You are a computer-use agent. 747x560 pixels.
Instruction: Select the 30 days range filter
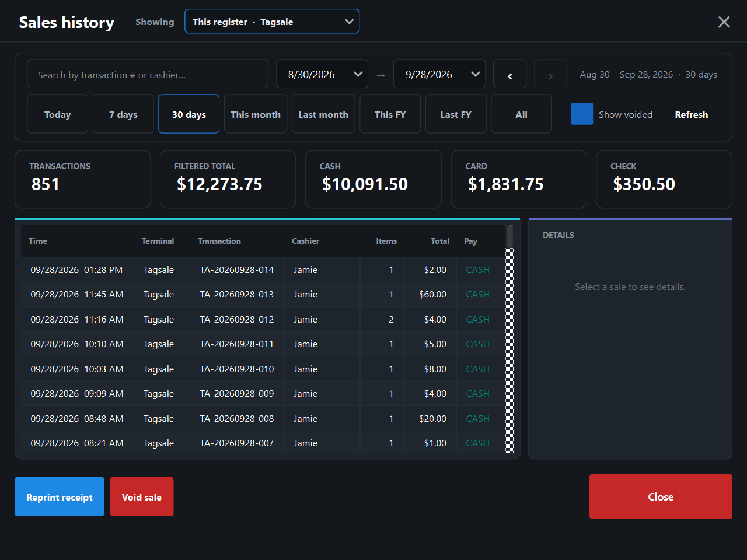click(x=189, y=114)
